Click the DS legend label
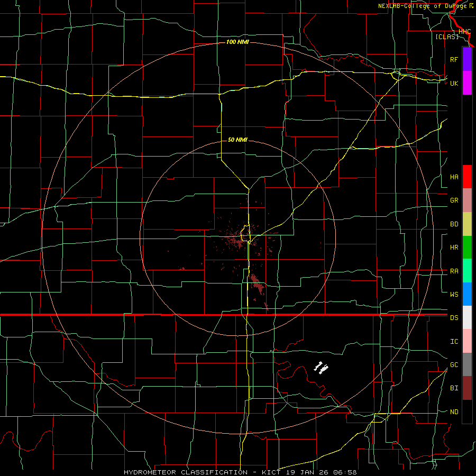 (x=454, y=318)
